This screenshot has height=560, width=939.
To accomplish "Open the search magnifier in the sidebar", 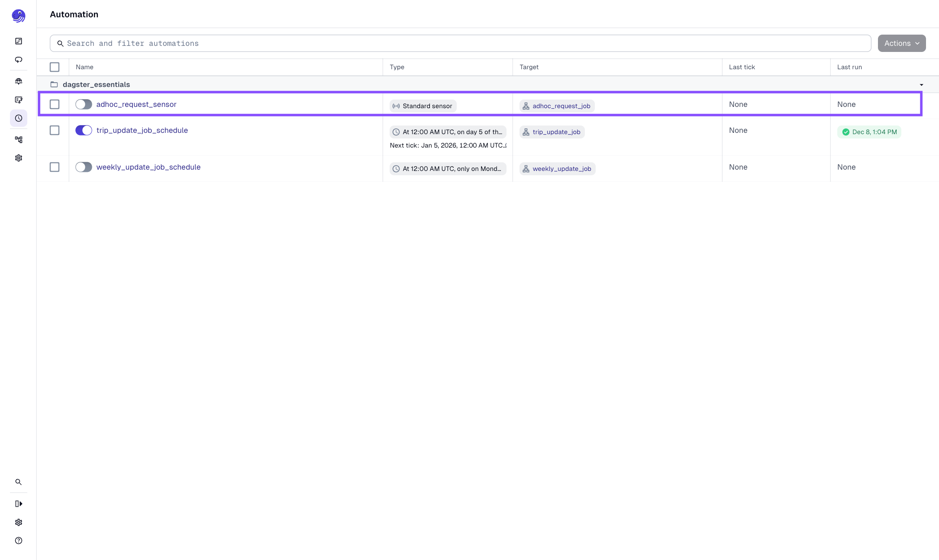I will pos(19,482).
